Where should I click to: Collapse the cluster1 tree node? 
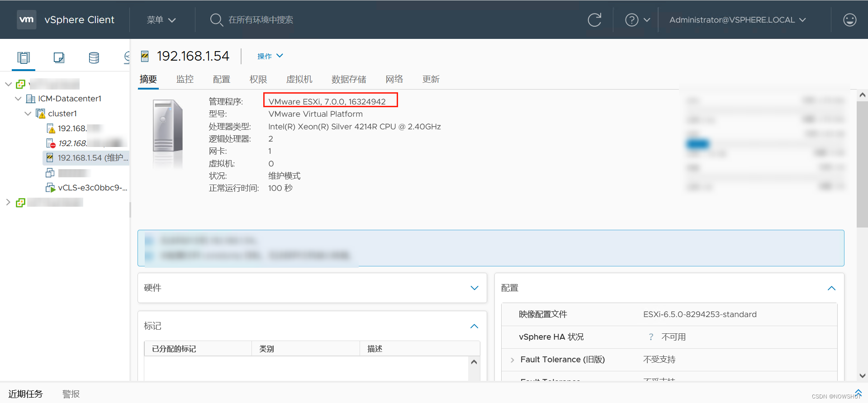coord(28,114)
